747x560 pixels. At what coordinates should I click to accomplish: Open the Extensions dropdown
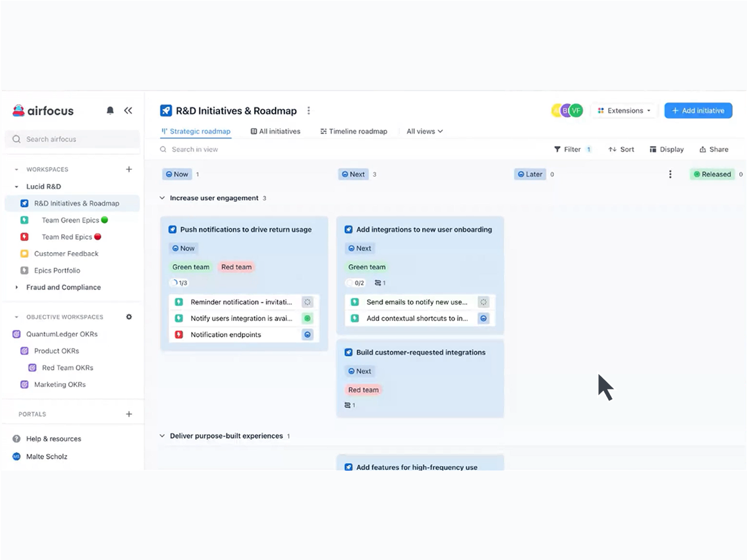(624, 111)
